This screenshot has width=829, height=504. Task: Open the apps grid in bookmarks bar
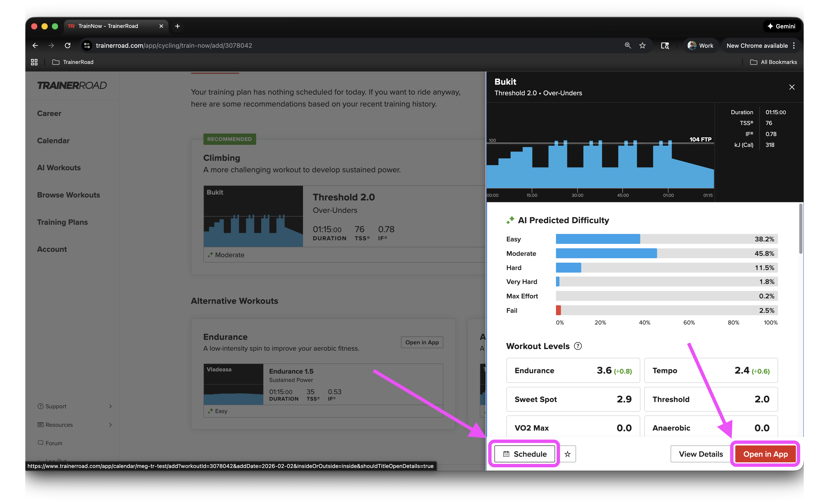coord(34,62)
